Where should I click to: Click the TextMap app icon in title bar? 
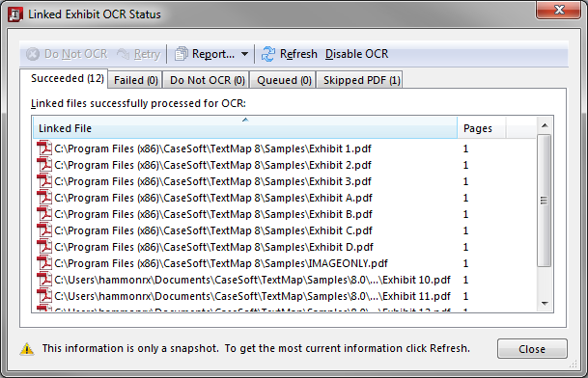[x=15, y=14]
